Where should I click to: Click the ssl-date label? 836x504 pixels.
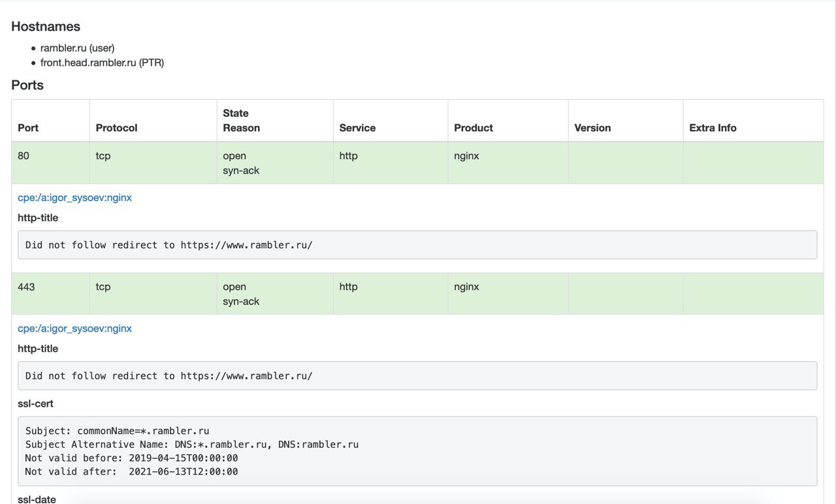pyautogui.click(x=37, y=499)
